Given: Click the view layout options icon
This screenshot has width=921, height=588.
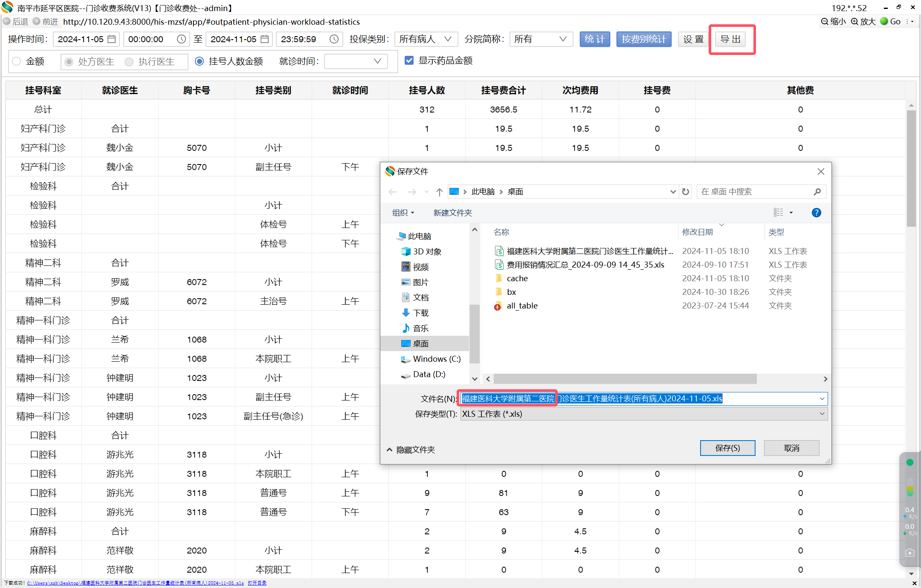Looking at the screenshot, I should click(779, 213).
